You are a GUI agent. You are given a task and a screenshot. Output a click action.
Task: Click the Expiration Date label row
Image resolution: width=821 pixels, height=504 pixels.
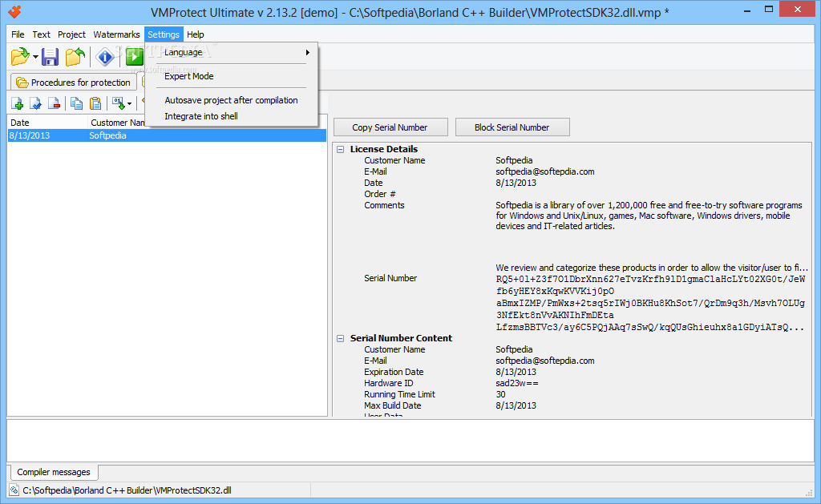394,372
